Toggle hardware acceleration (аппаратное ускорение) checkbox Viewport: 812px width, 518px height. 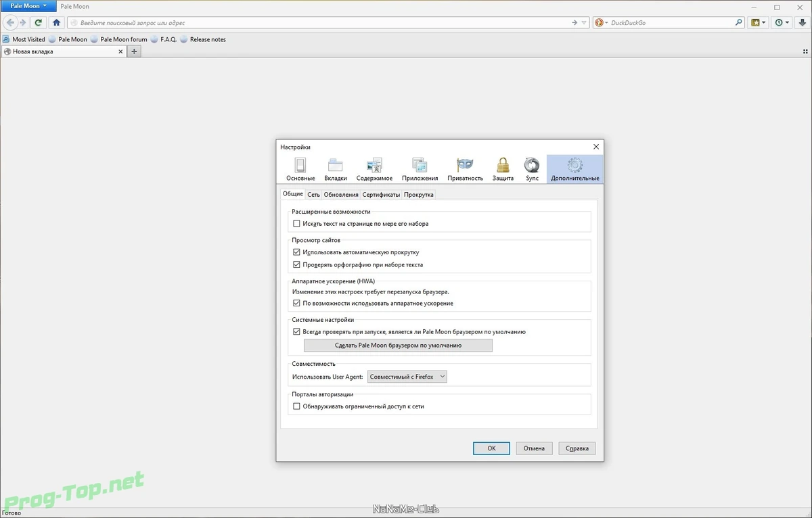[x=296, y=304]
